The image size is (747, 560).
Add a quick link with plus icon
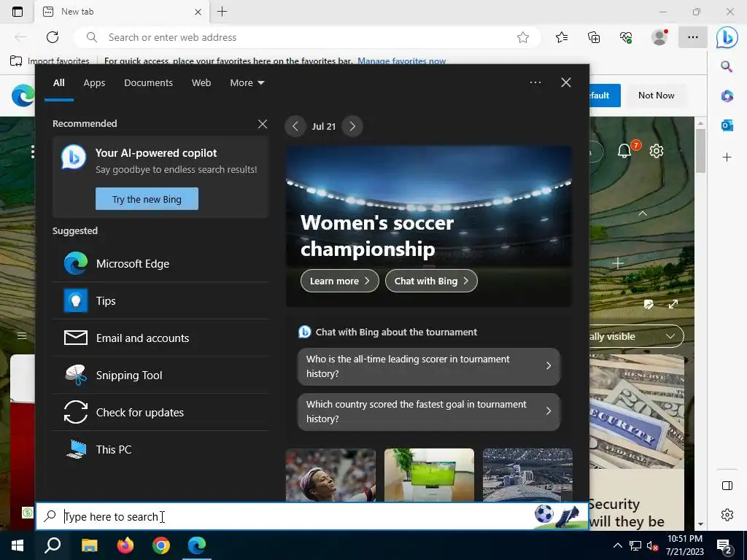pos(617,263)
